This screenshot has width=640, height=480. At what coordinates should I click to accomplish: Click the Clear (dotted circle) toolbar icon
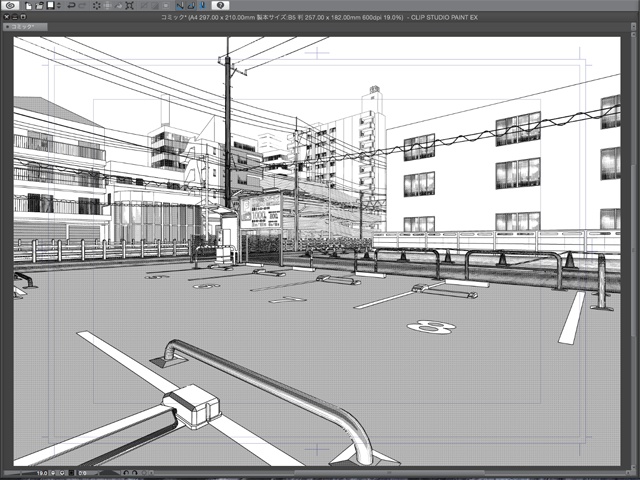pyautogui.click(x=97, y=6)
